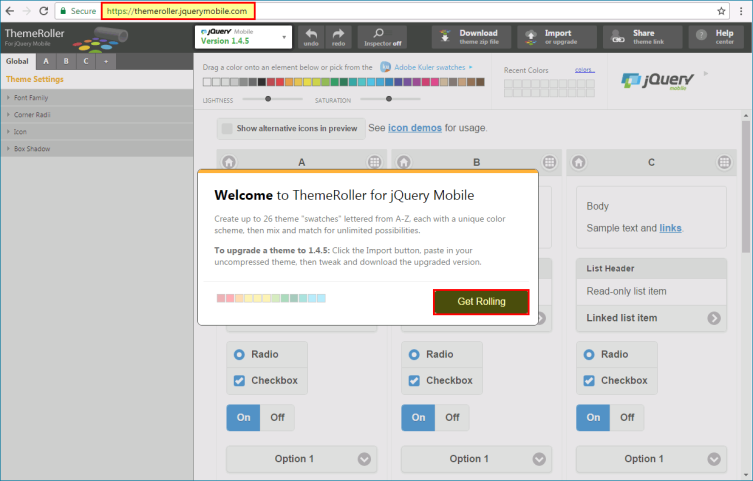Click the undo arrow icon
The height and width of the screenshot is (481, 753).
(x=311, y=36)
